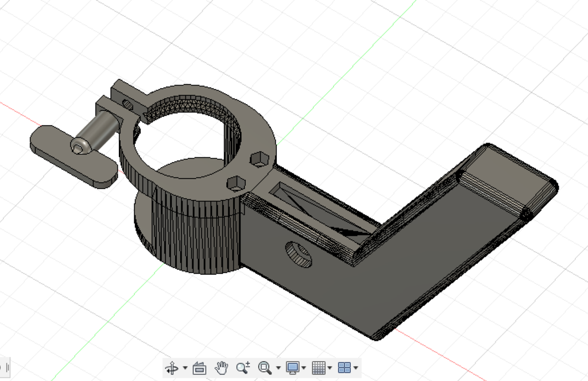Click the Look At tool icon

click(199, 368)
